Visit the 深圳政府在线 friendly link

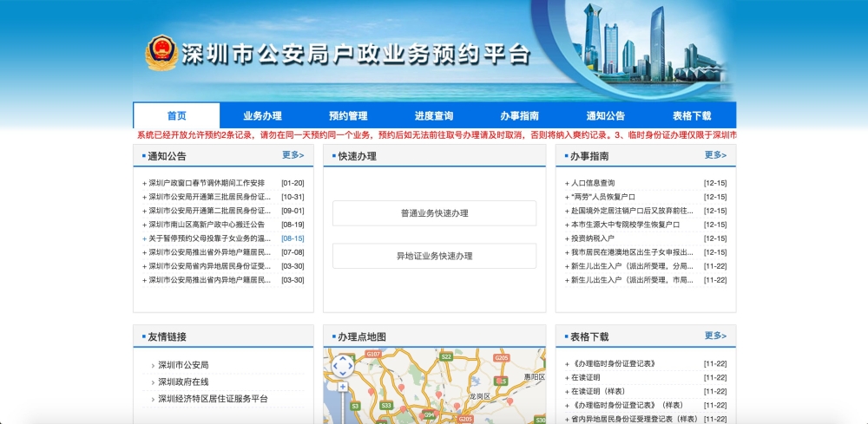[183, 382]
